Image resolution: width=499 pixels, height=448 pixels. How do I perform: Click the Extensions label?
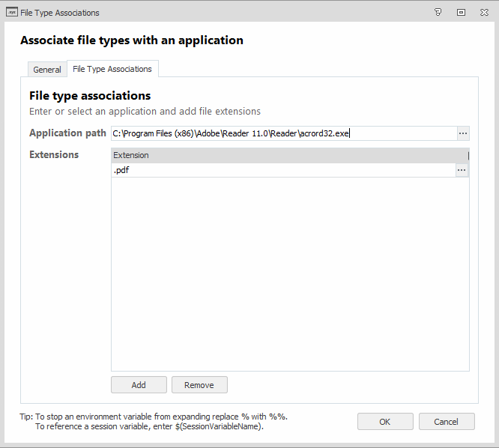(54, 155)
